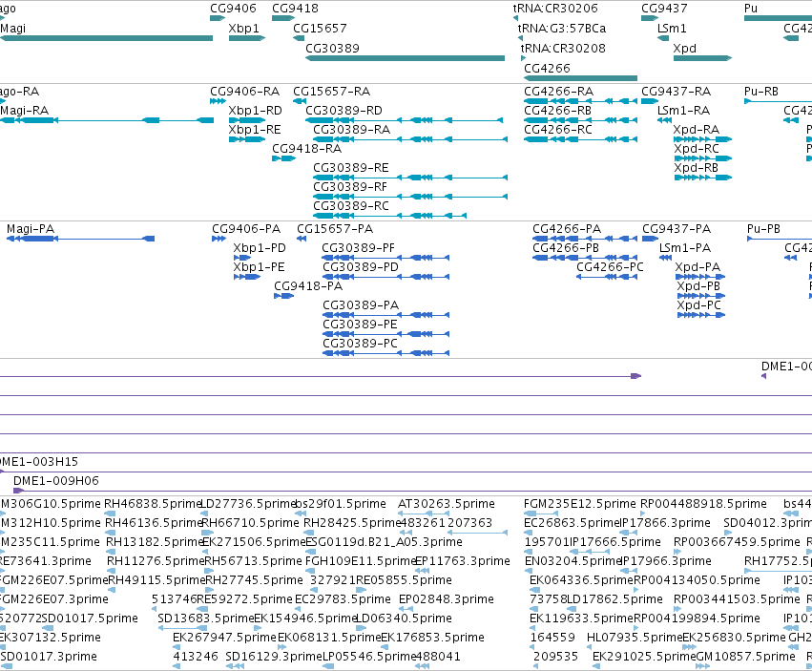Image resolution: width=812 pixels, height=671 pixels.
Task: Select CG9406-PA protein label
Action: (246, 228)
